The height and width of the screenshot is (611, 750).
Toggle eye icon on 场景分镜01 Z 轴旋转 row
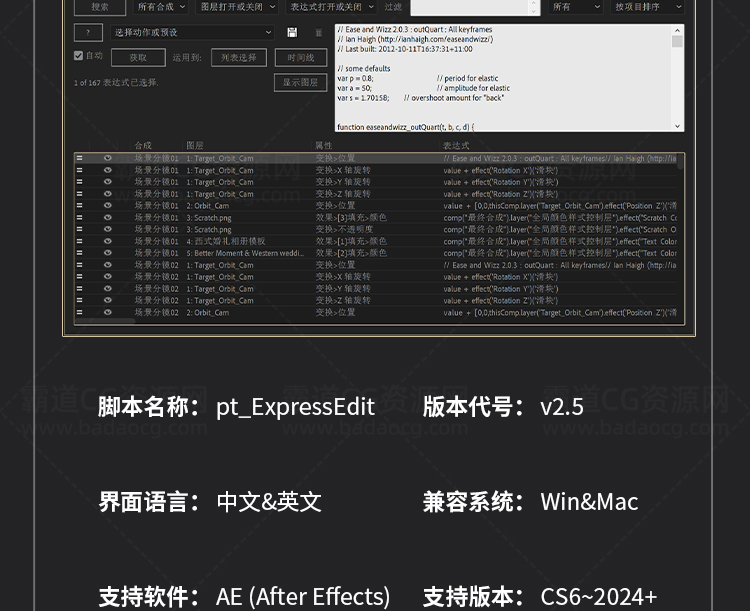pos(108,194)
